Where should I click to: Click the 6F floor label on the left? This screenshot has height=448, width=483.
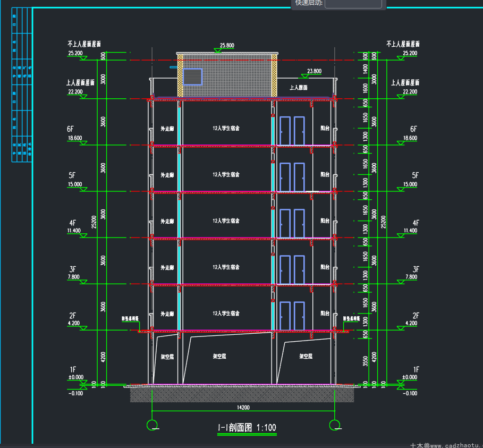click(x=71, y=129)
